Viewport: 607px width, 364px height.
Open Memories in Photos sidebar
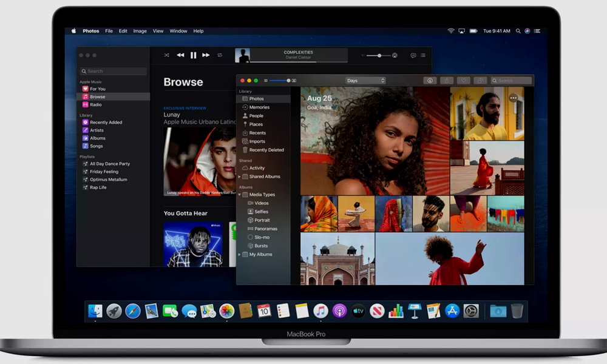(x=256, y=107)
